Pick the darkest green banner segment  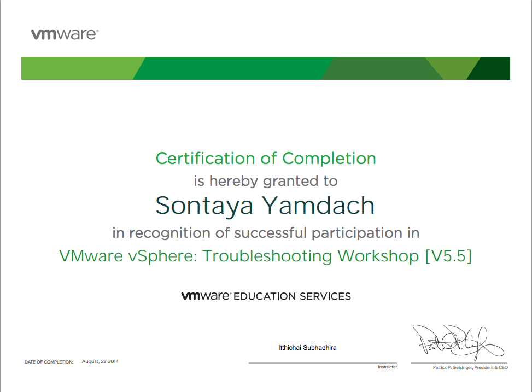click(492, 69)
